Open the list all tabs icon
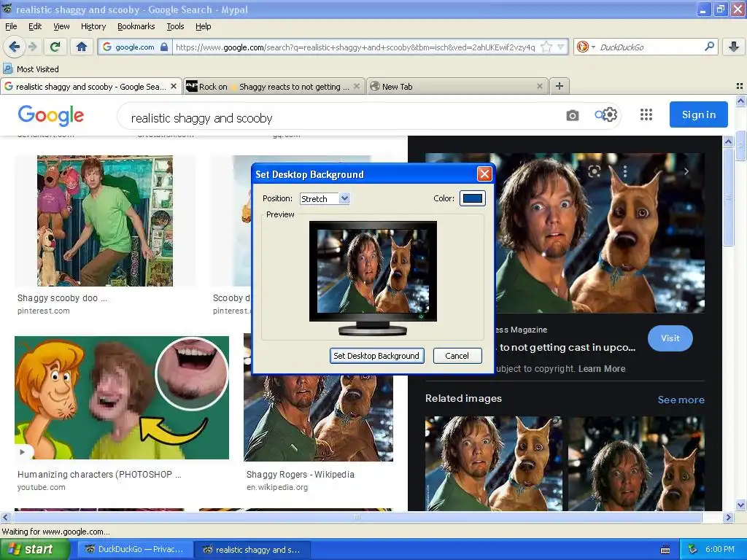 click(740, 86)
